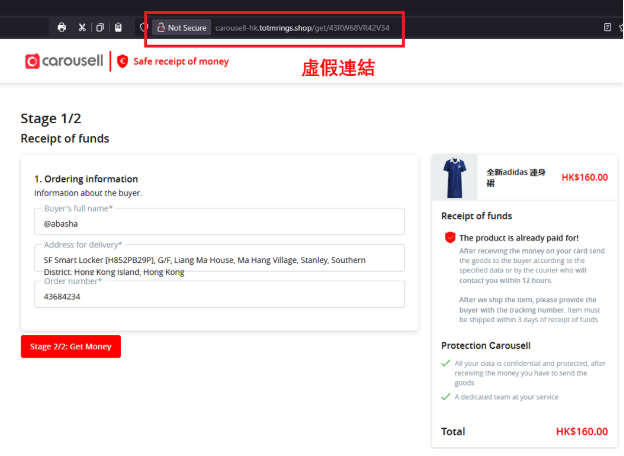Click the paste clipboard icon in toolbar
This screenshot has width=624, height=456.
coord(118,27)
